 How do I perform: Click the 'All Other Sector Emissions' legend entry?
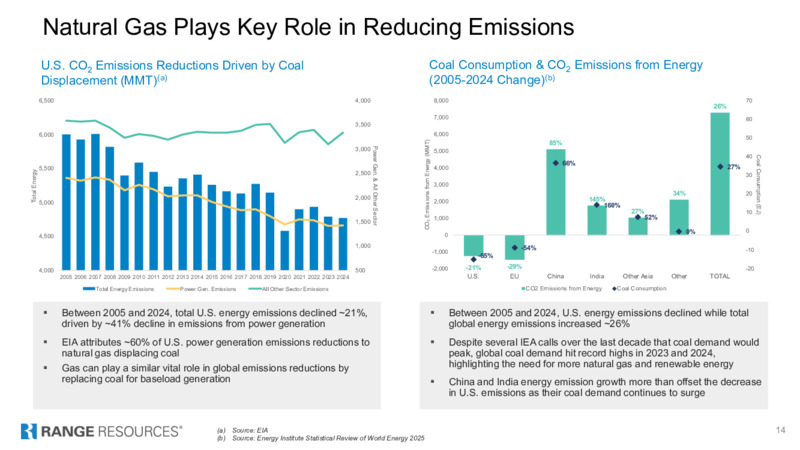click(x=288, y=289)
